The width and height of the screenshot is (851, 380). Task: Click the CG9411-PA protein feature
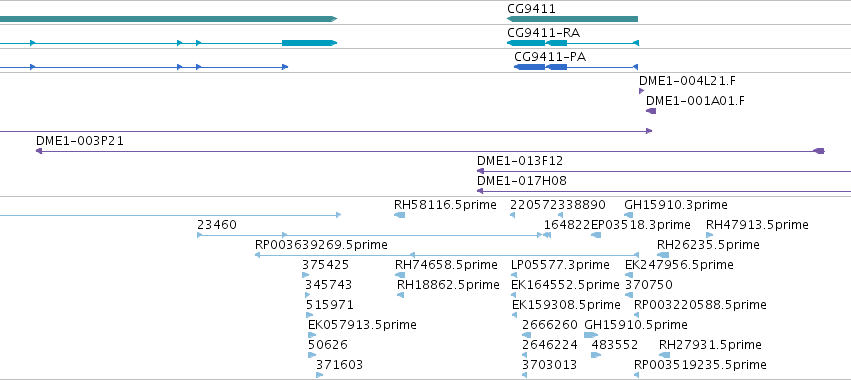tap(576, 67)
